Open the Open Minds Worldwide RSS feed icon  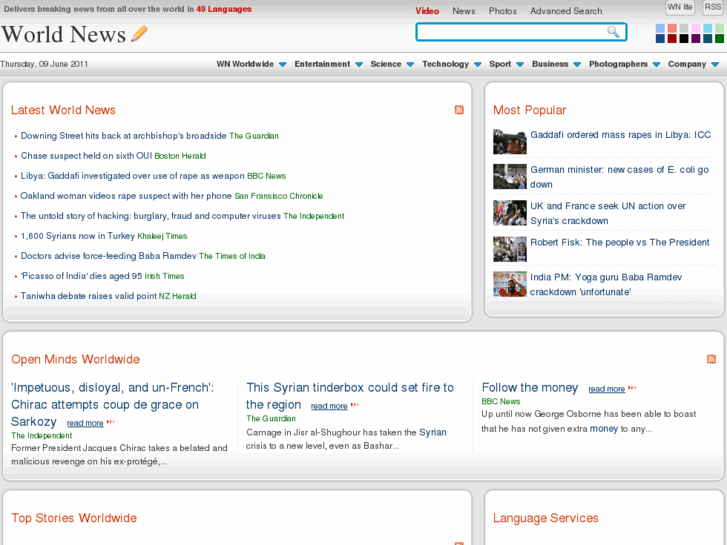(x=711, y=359)
